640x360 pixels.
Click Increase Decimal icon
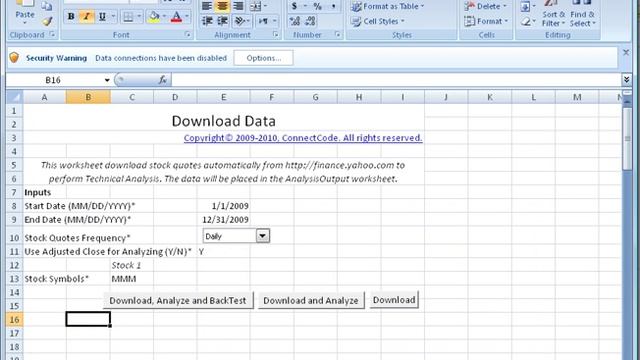coord(294,21)
